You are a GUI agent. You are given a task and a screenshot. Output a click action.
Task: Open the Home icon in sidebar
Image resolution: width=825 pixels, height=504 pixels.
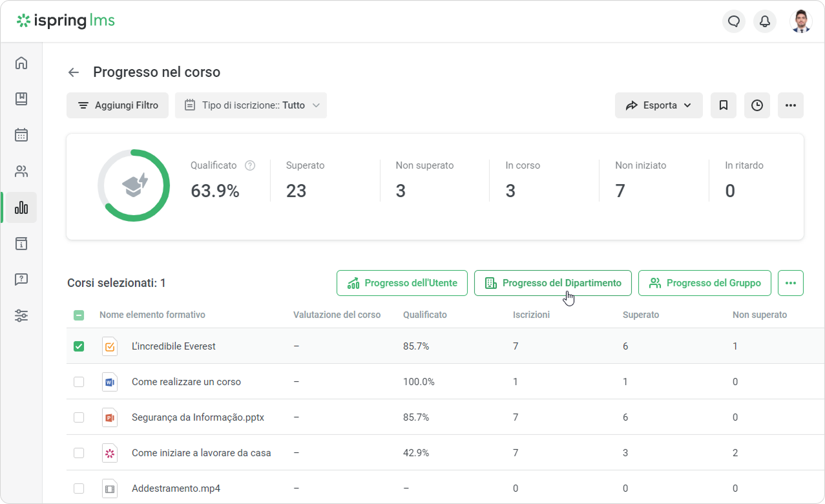click(x=21, y=63)
